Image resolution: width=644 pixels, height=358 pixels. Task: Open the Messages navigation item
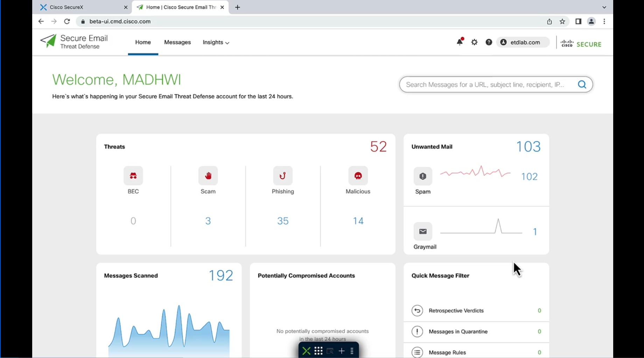pyautogui.click(x=177, y=42)
